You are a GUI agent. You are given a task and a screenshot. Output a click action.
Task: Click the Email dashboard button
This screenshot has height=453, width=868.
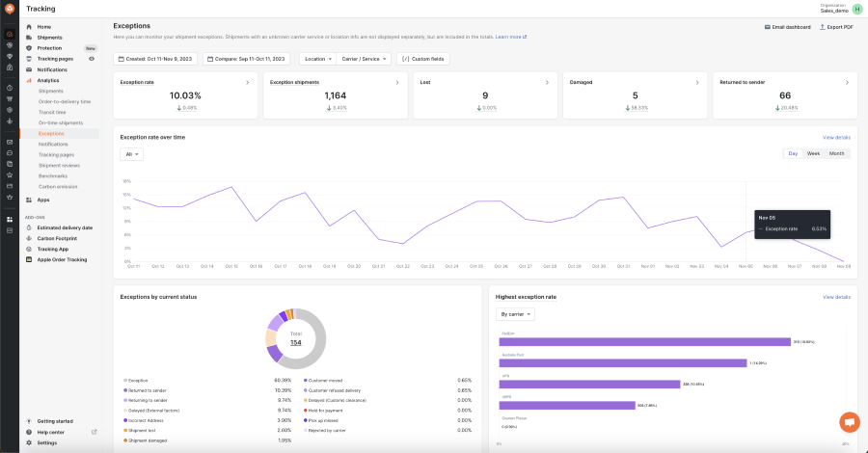tap(787, 27)
